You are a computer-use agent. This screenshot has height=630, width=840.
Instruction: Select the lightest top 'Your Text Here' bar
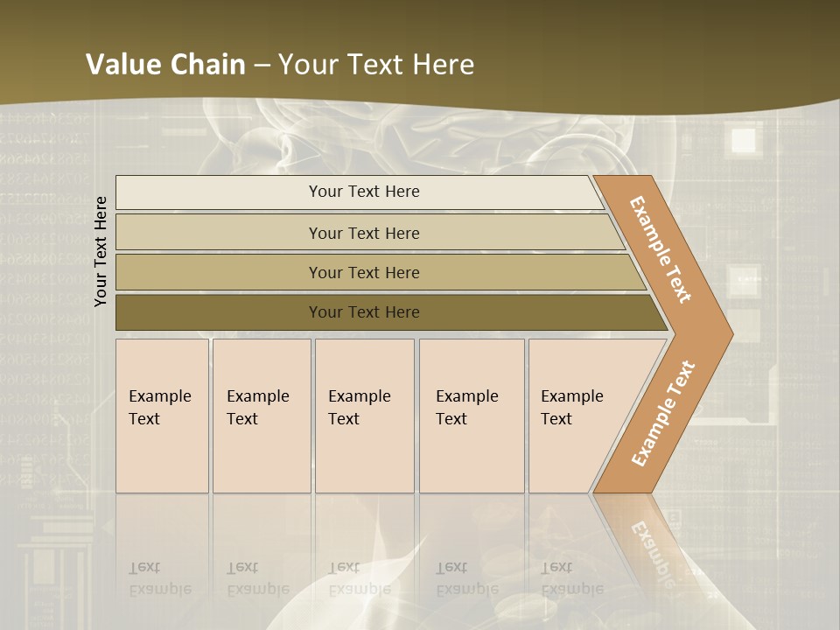[363, 192]
